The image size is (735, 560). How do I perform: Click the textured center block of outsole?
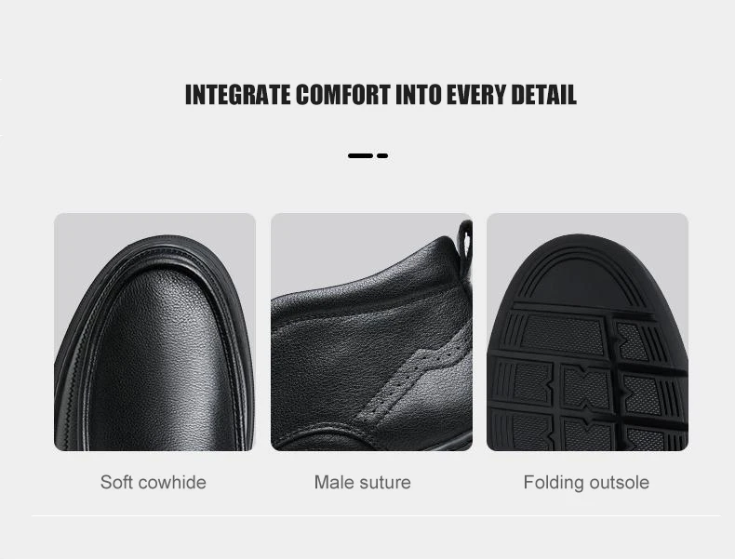point(586,388)
